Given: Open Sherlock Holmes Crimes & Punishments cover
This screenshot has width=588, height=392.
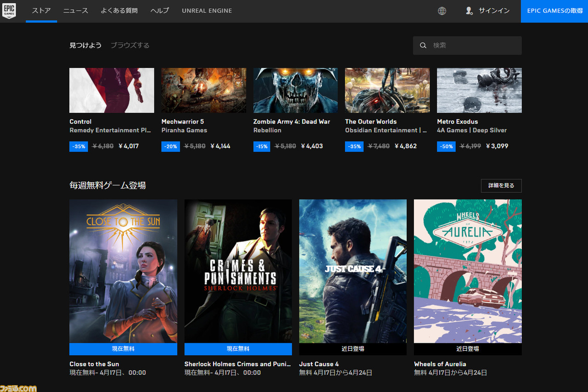Looking at the screenshot, I should point(238,271).
